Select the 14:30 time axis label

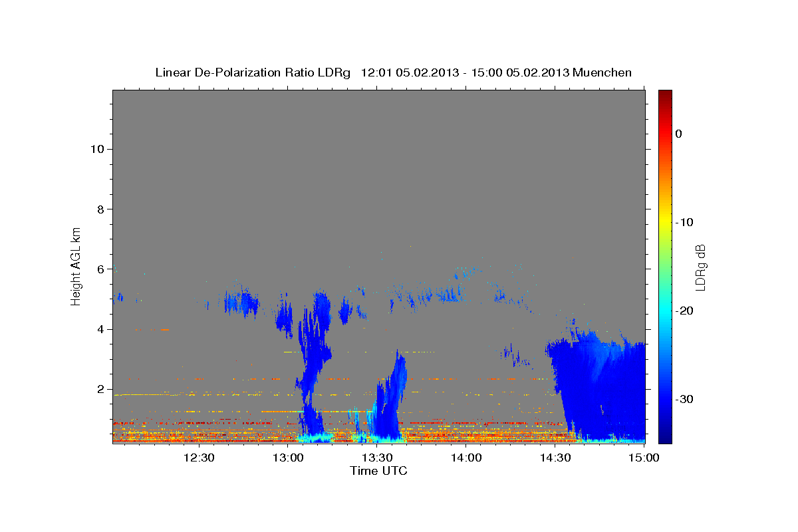[555, 458]
